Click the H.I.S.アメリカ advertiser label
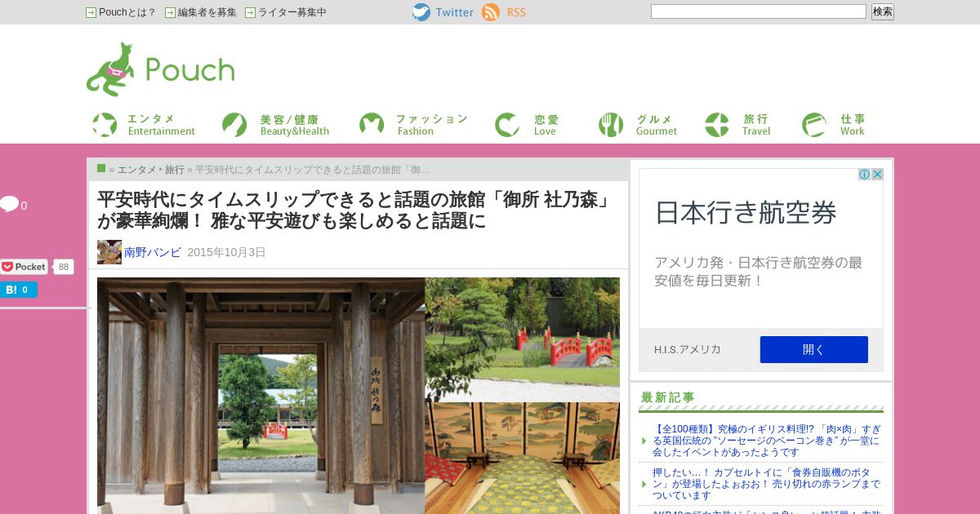The image size is (980, 514). 688,349
